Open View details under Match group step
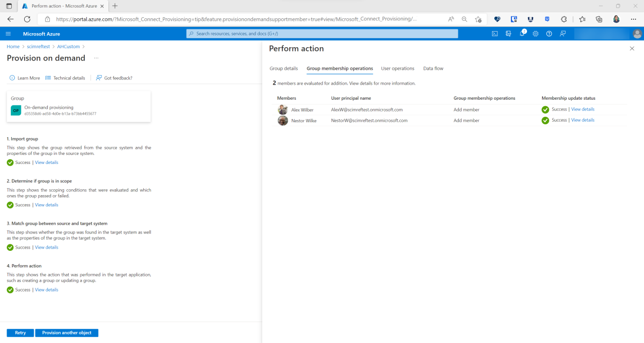 tap(47, 247)
